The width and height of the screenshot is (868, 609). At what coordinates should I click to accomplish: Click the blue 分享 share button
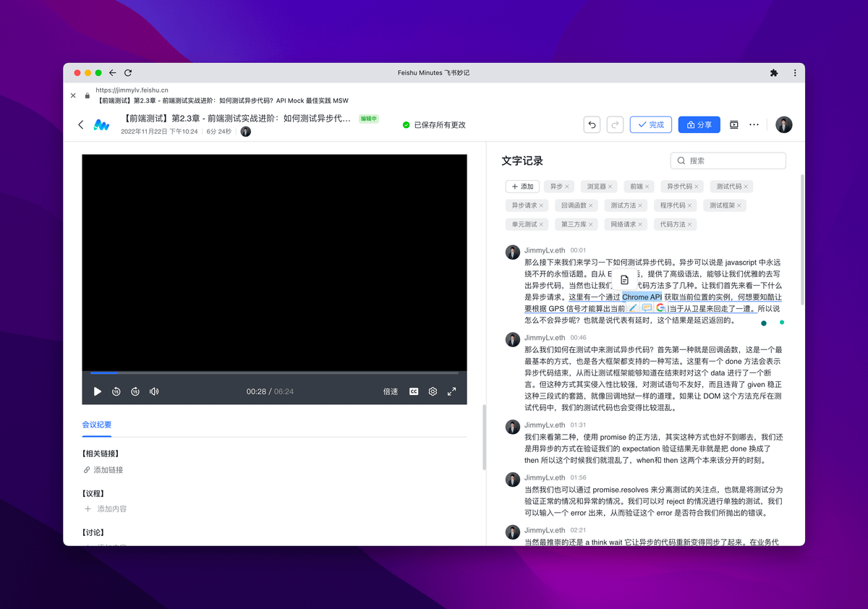click(x=699, y=124)
